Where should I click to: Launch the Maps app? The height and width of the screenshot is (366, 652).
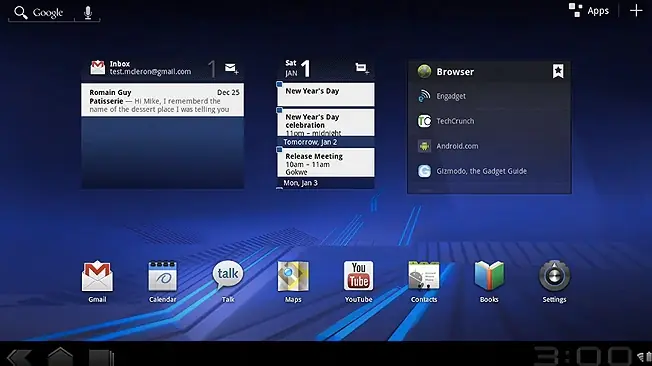point(293,281)
